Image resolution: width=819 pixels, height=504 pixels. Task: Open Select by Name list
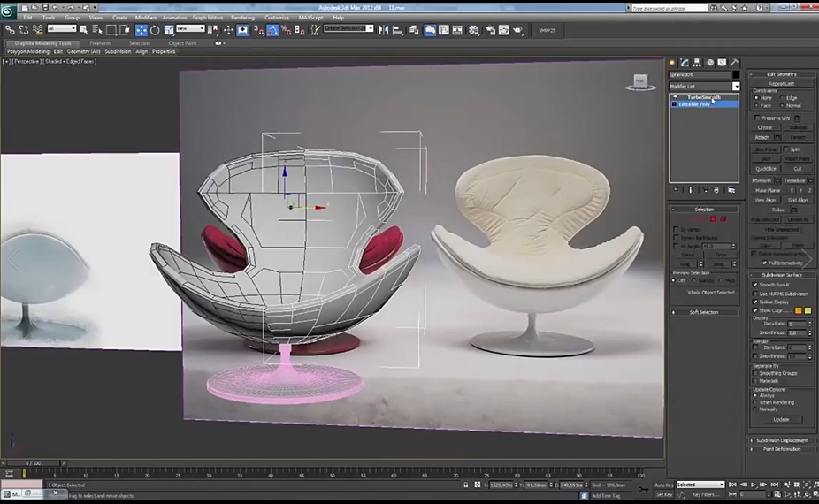pos(97,30)
